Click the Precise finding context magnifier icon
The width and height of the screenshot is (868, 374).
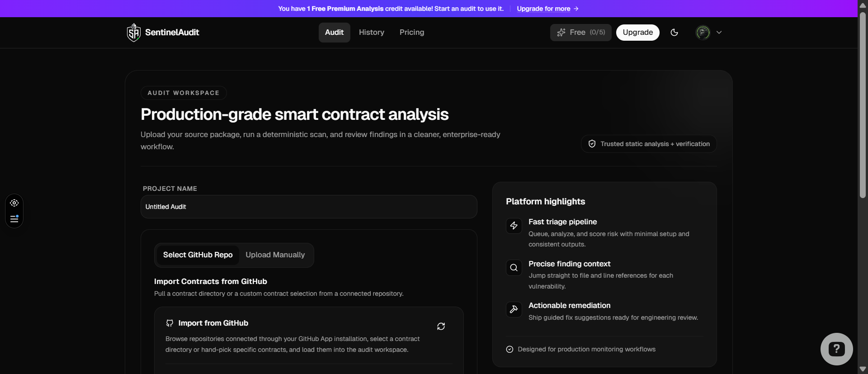point(514,268)
